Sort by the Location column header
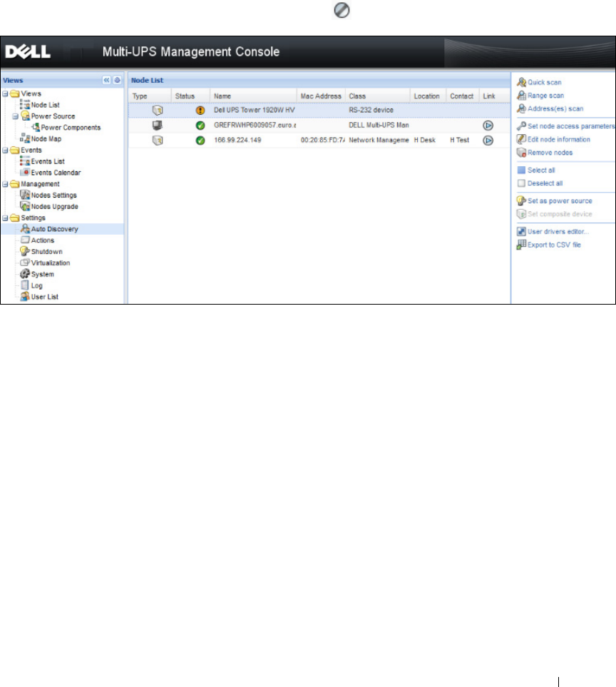 click(428, 96)
